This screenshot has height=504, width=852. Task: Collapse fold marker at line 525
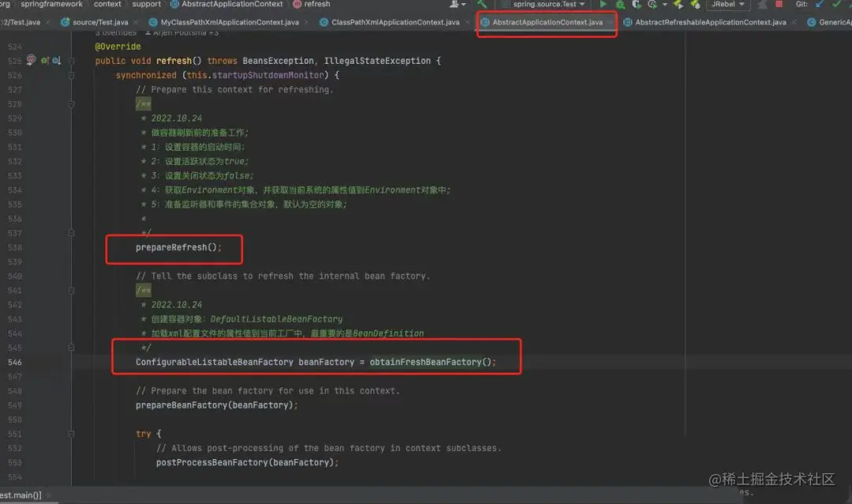click(x=71, y=61)
